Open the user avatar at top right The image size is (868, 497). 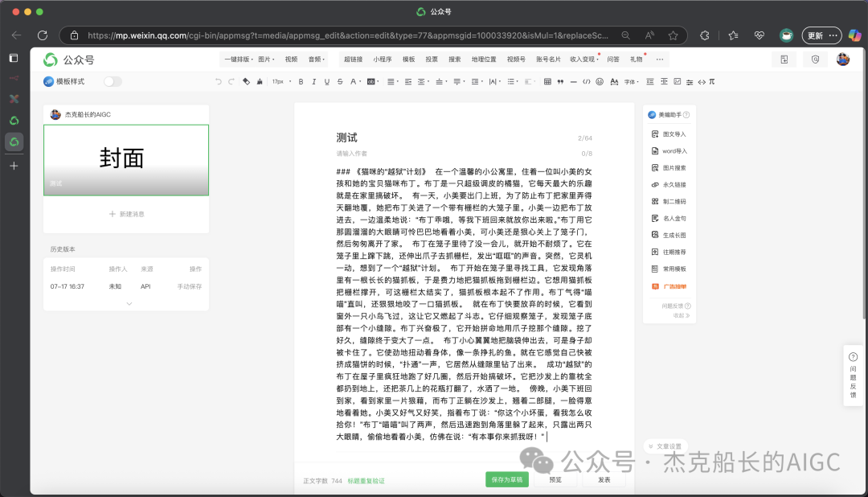pos(843,60)
